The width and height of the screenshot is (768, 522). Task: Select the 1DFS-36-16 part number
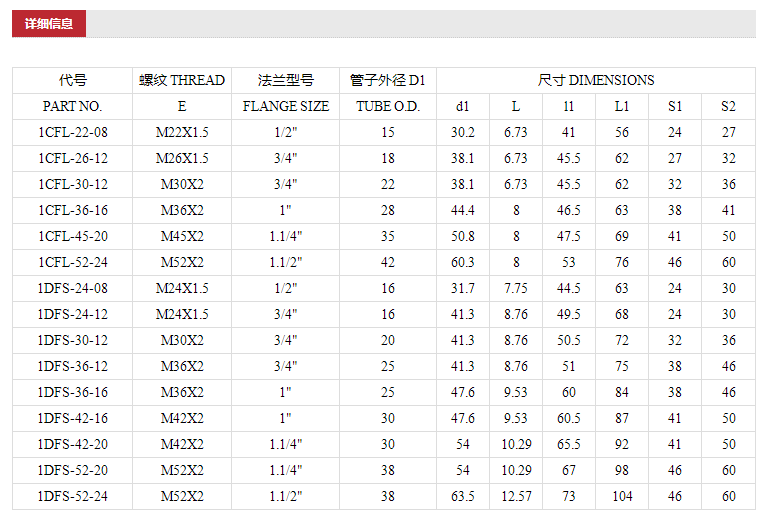[73, 392]
